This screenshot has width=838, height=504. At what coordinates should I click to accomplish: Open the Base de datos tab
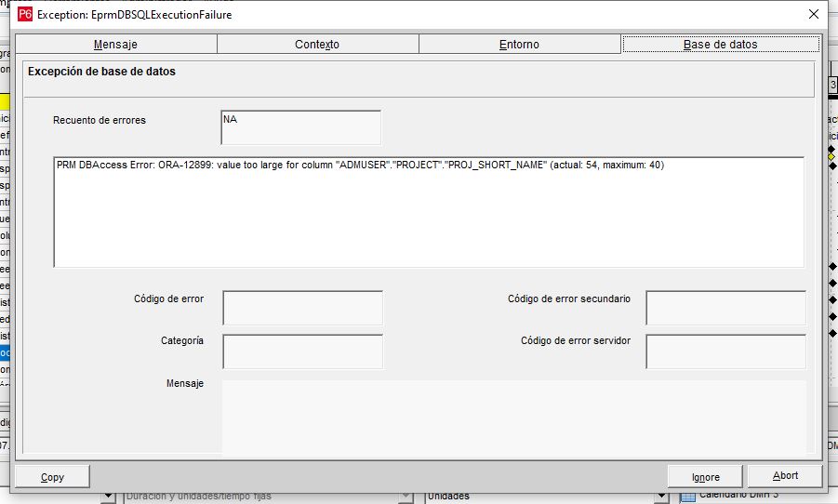click(x=721, y=45)
